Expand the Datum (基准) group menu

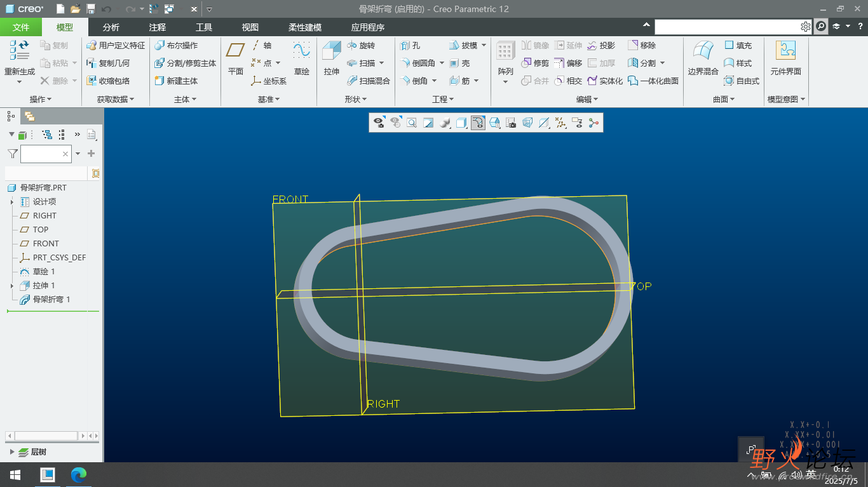click(x=269, y=99)
